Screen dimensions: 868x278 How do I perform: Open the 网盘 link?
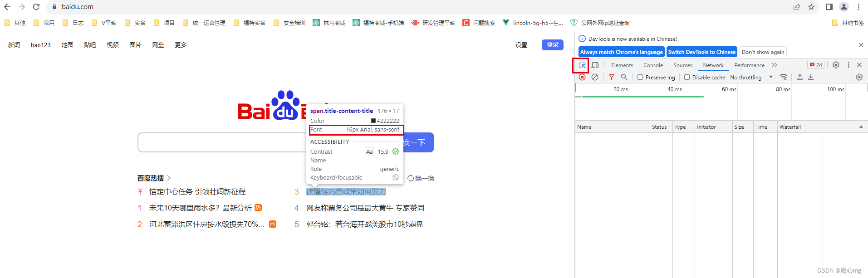[x=158, y=45]
